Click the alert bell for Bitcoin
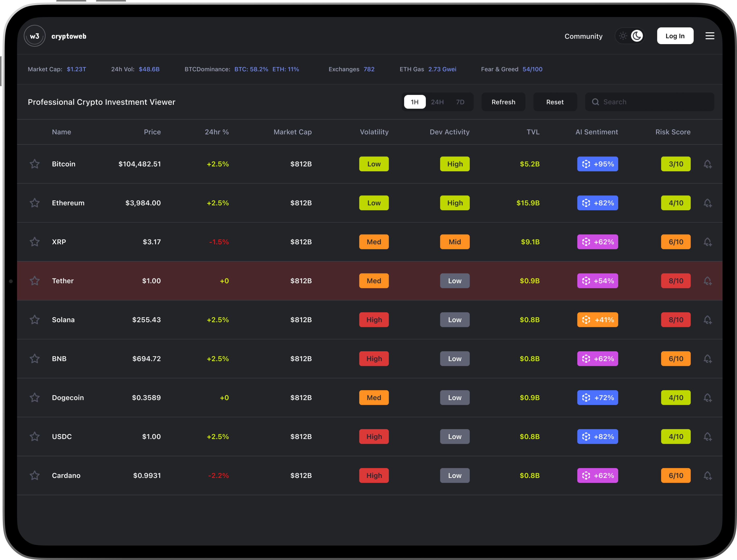 pyautogui.click(x=707, y=164)
